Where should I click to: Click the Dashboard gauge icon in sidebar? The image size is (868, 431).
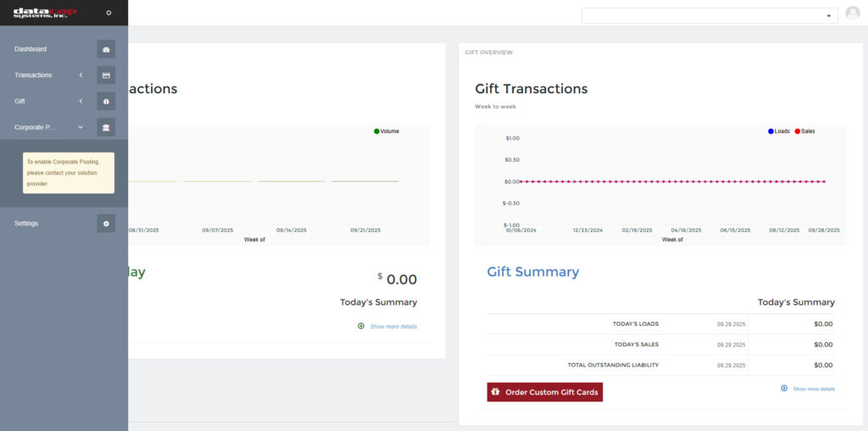click(x=106, y=49)
